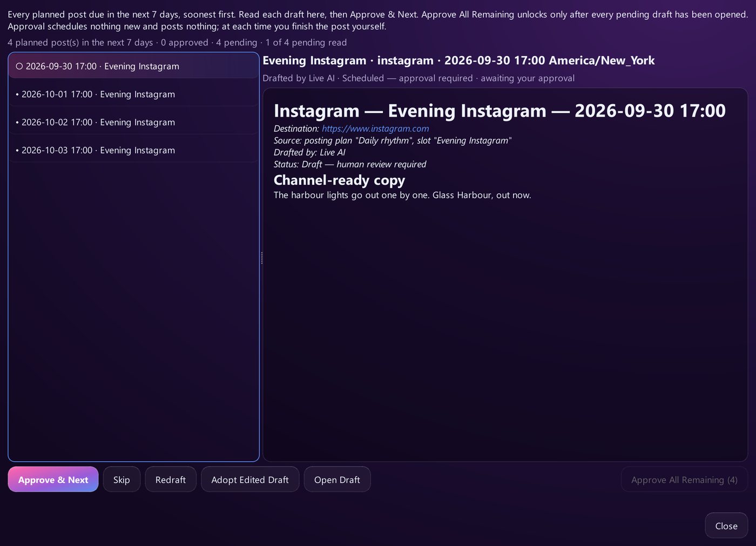
Task: Request a Redraft of this post
Action: click(x=171, y=480)
